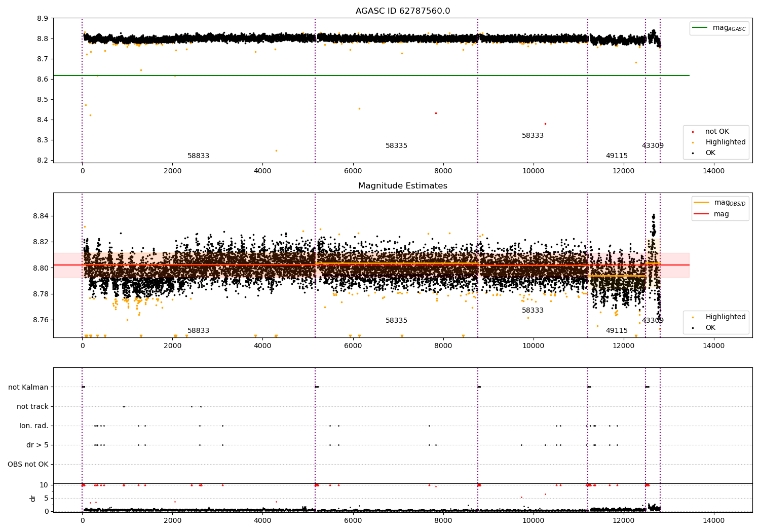Click the 'dr > 5' row label

pos(37,445)
